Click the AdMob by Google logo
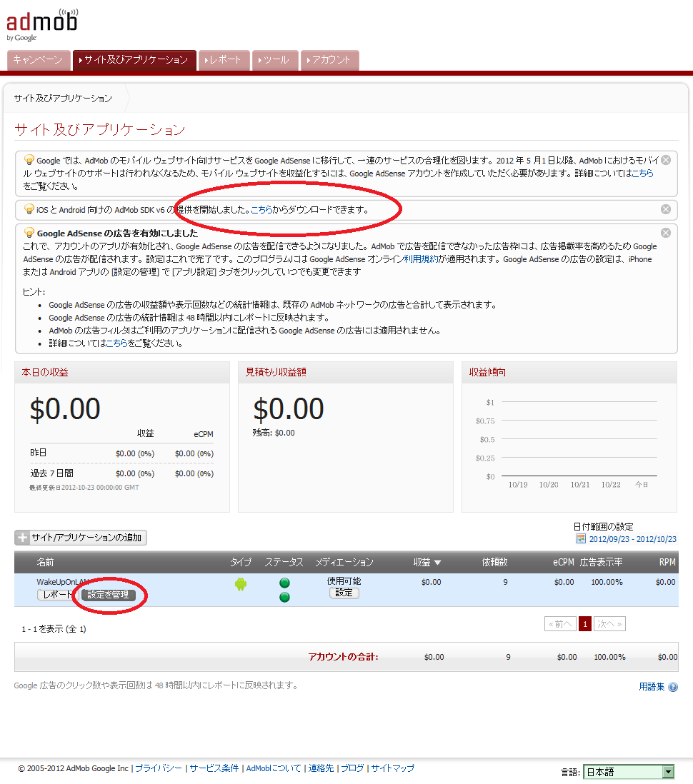This screenshot has width=693, height=784. 42,25
